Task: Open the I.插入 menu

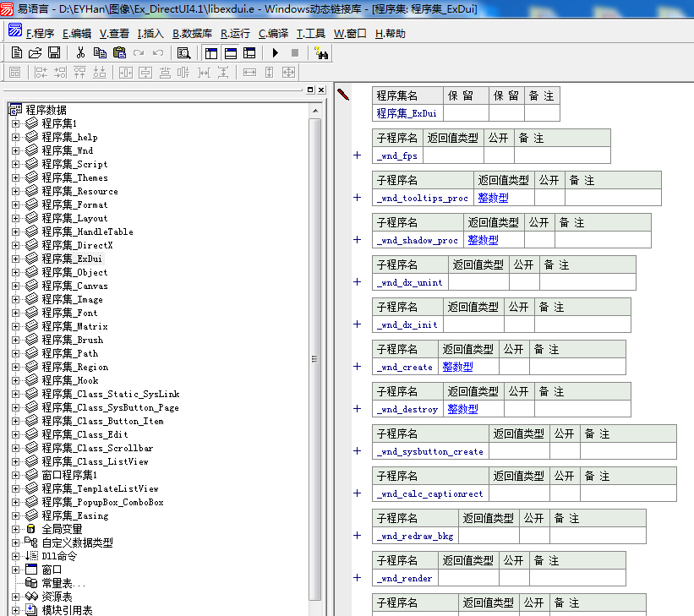Action: (150, 34)
